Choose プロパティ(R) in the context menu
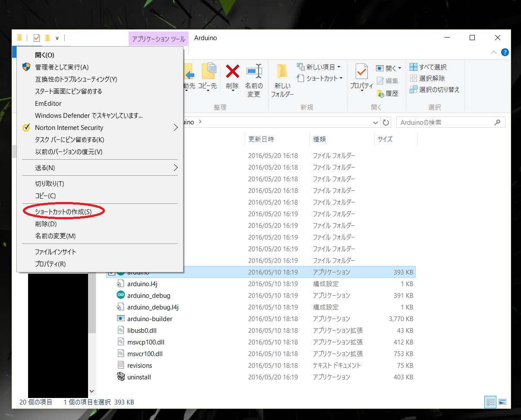 click(x=100, y=264)
